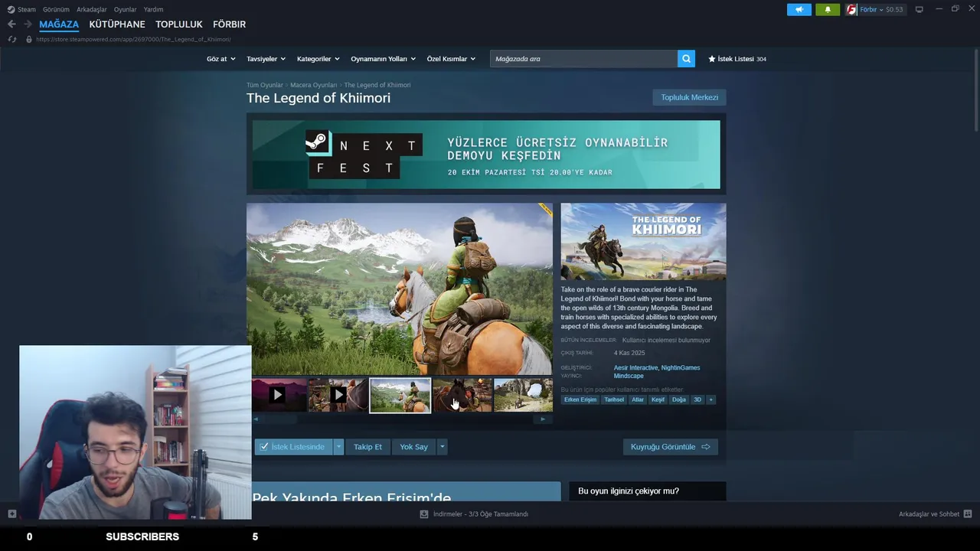This screenshot has height=551, width=980.
Task: Open the Oyunlar menu
Action: [x=126, y=9]
